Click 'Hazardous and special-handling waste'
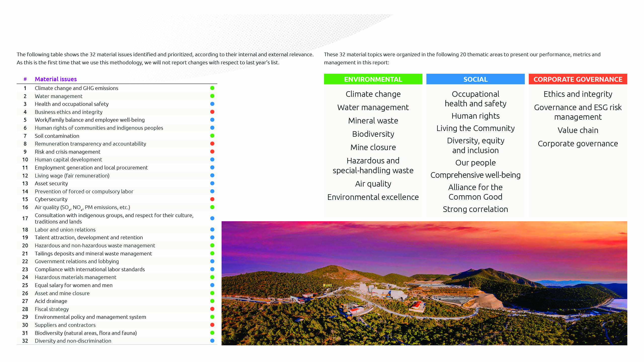Image resolution: width=644 pixels, height=362 pixels. pyautogui.click(x=373, y=165)
